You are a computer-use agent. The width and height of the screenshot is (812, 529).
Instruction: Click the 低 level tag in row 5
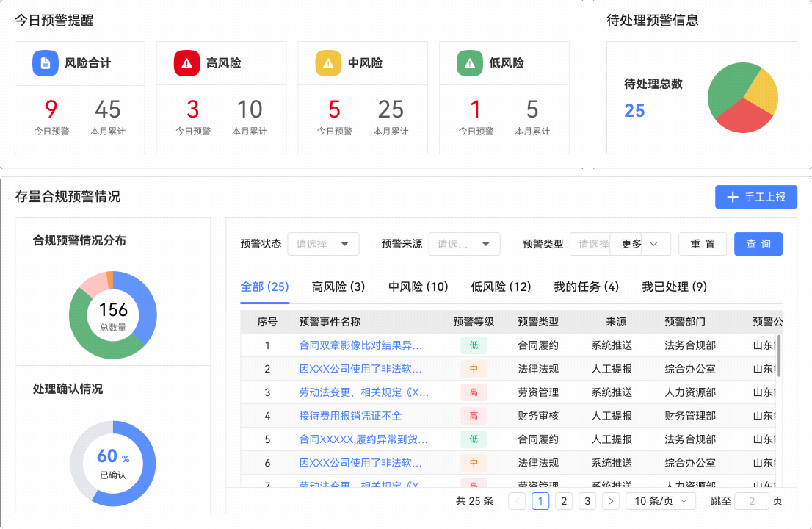[x=474, y=439]
